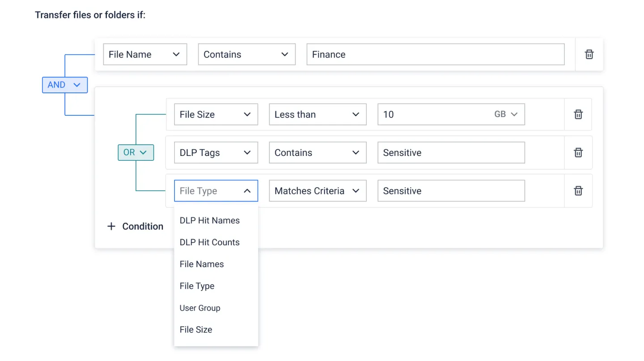Pick File Size in the open list

(x=196, y=330)
